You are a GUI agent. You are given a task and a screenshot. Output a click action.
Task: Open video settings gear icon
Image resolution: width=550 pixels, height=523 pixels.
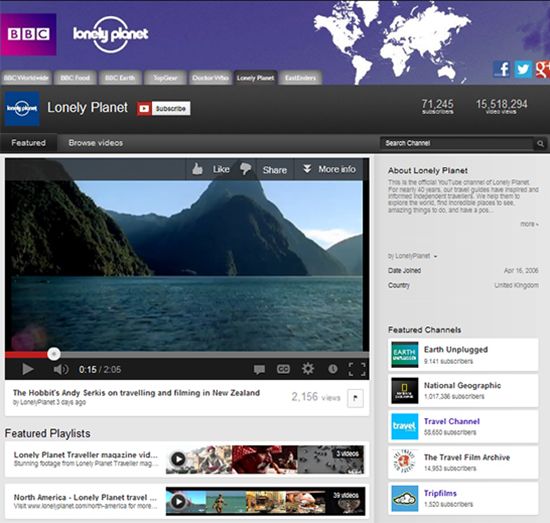pos(308,369)
